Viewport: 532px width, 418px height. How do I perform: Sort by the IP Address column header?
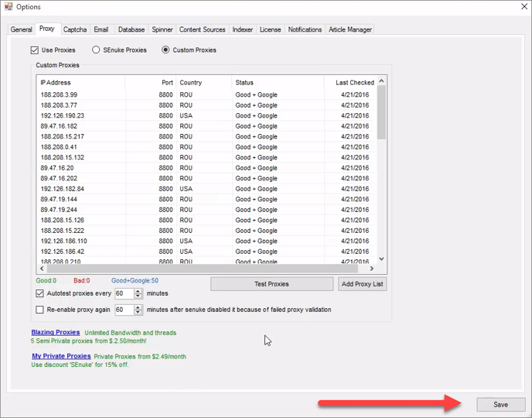[81, 83]
